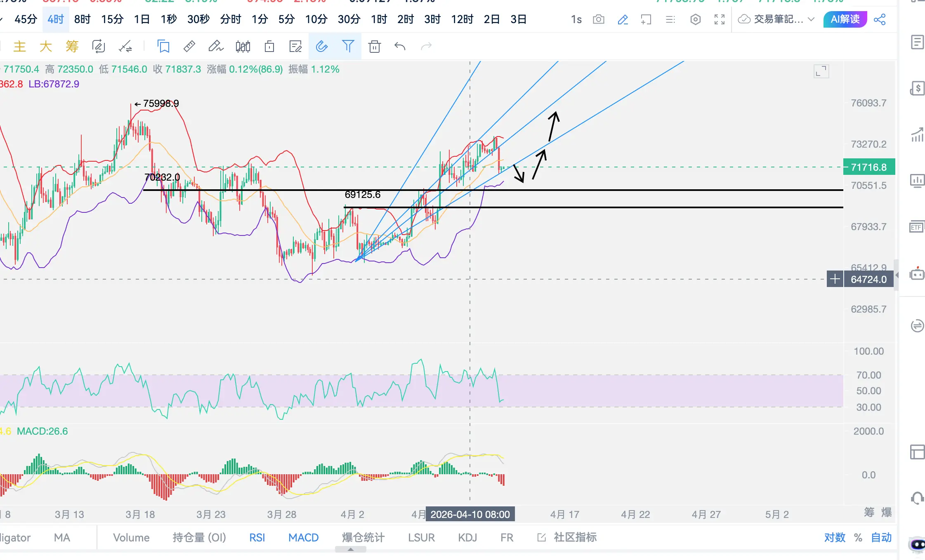Click the 71716.8 current price label
The image size is (925, 560).
pyautogui.click(x=868, y=167)
